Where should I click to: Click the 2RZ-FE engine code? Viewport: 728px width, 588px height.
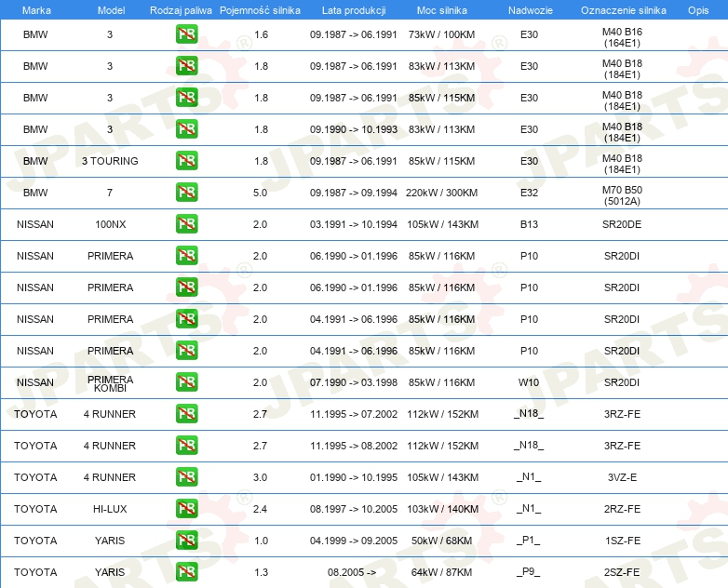(622, 509)
